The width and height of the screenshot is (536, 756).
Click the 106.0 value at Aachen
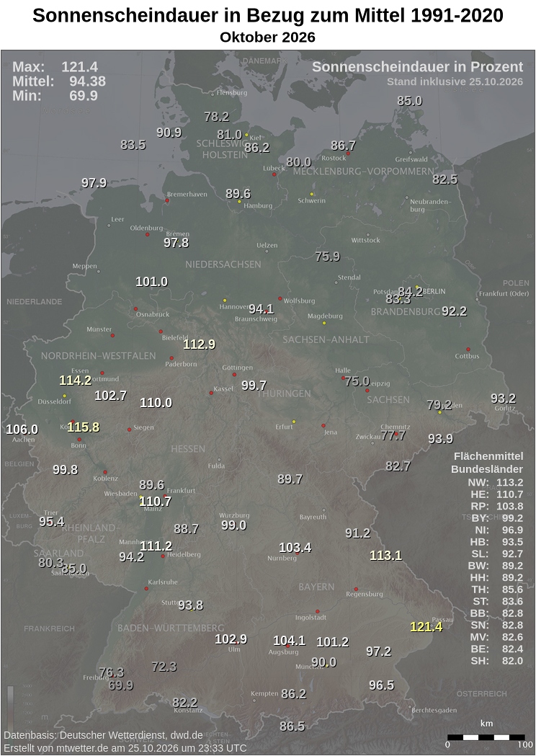[x=22, y=429]
